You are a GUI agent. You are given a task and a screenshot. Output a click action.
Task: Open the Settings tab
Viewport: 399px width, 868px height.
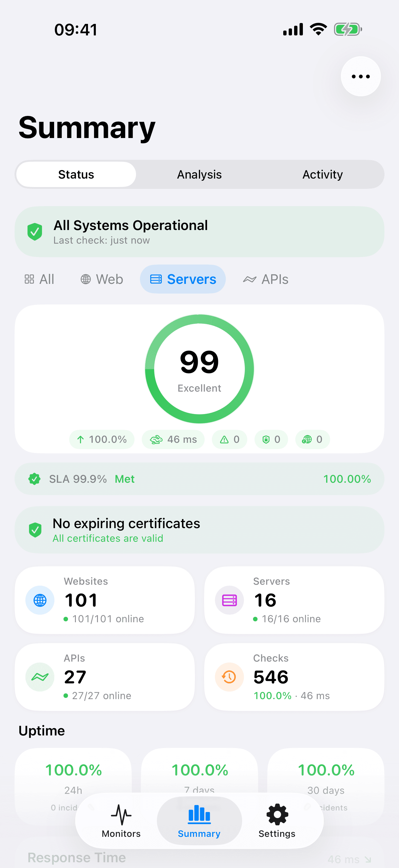tap(277, 821)
